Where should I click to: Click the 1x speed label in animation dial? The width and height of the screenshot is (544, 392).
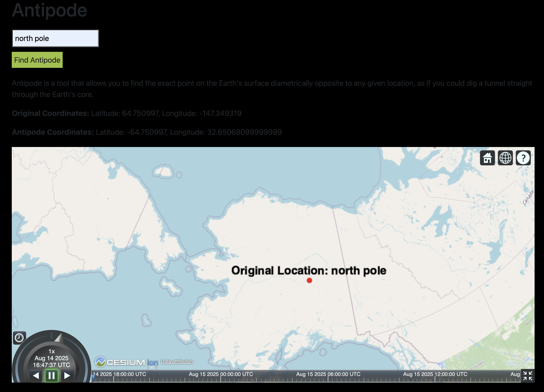[52, 351]
